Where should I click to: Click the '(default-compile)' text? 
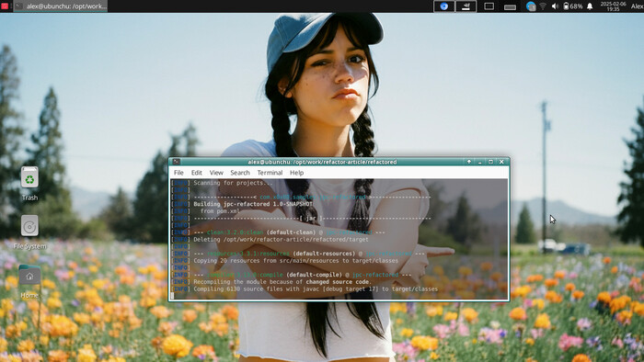[315, 275]
